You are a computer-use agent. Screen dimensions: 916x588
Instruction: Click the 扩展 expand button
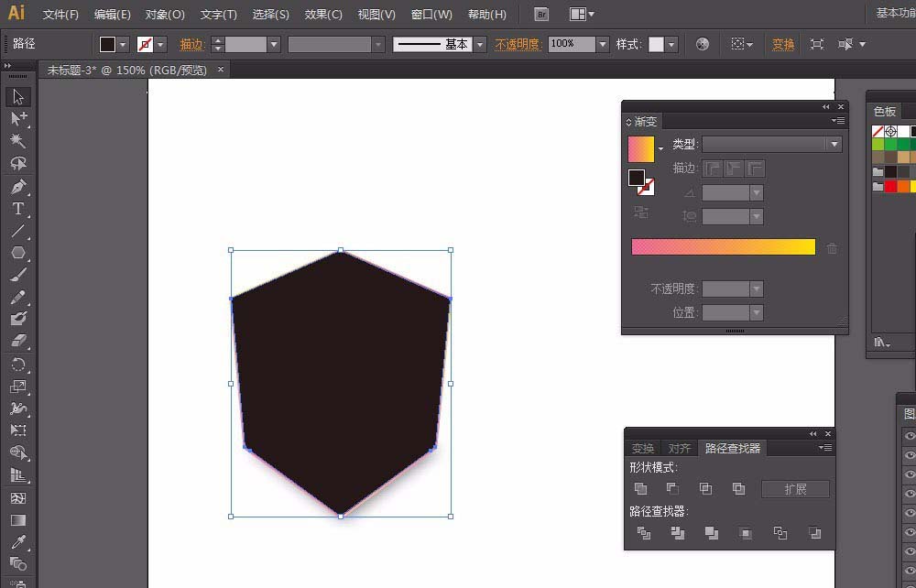(795, 489)
